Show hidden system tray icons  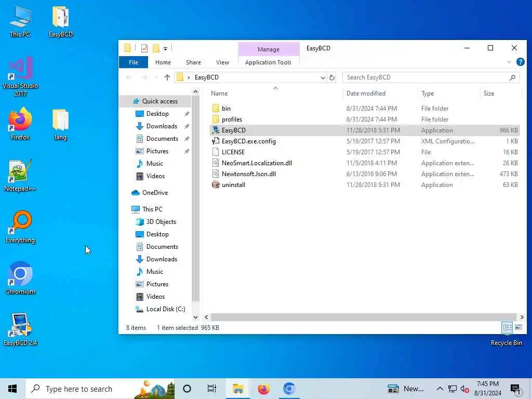point(440,389)
